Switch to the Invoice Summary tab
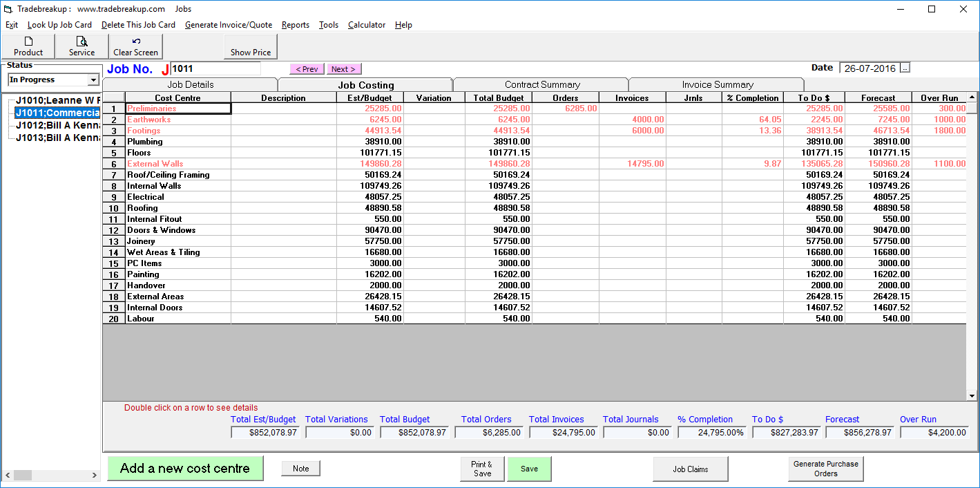980x488 pixels. (716, 84)
